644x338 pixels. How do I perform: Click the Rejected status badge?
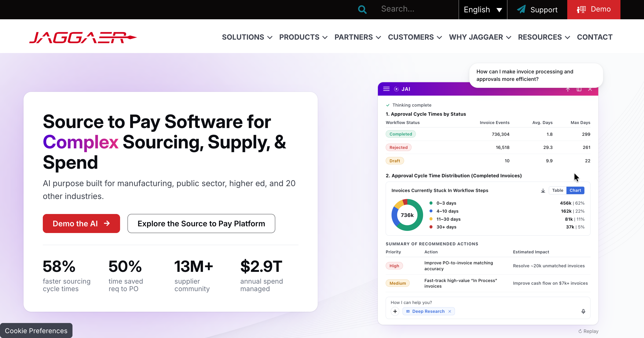pos(398,147)
